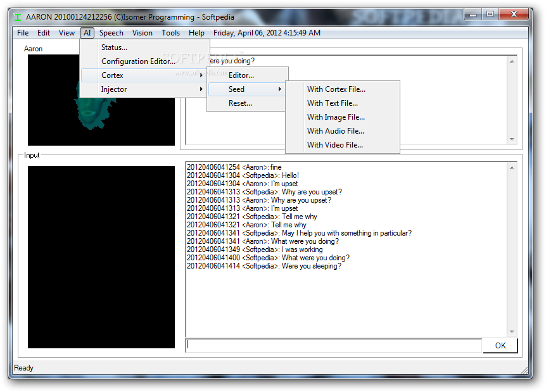Seed With Cortex File...
The image size is (546, 392).
(343, 89)
